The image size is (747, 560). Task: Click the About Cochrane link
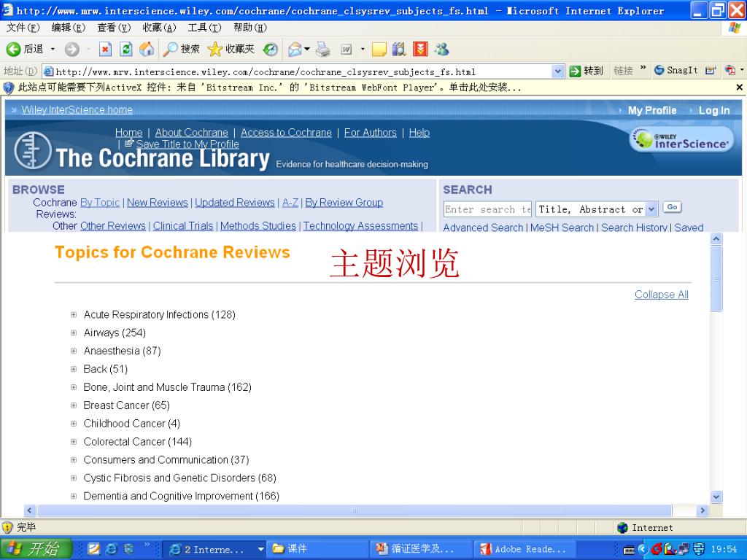pos(192,133)
